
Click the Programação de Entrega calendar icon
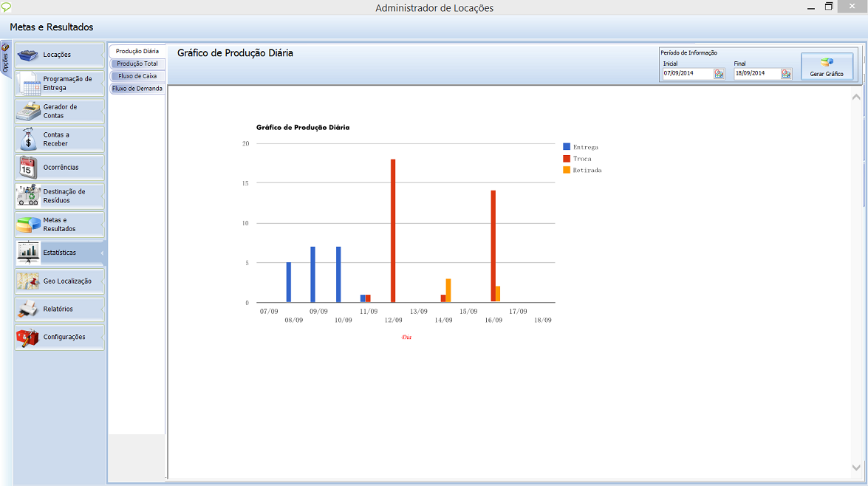pos(30,83)
